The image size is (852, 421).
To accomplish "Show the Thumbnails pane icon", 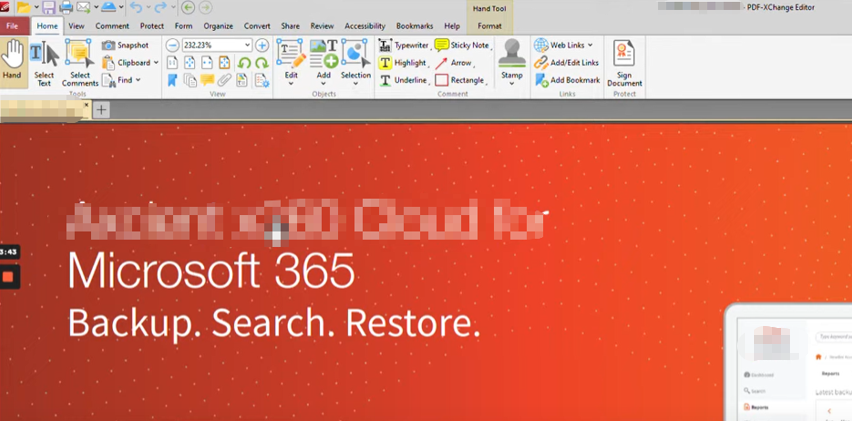I will pyautogui.click(x=190, y=80).
